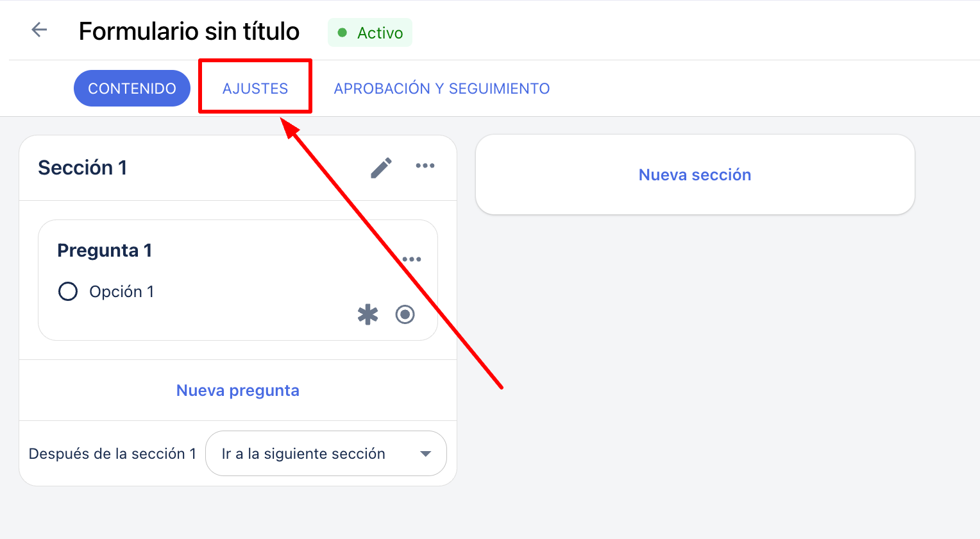Add a Nueva pregunta
This screenshot has width=980, height=539.
(x=238, y=390)
